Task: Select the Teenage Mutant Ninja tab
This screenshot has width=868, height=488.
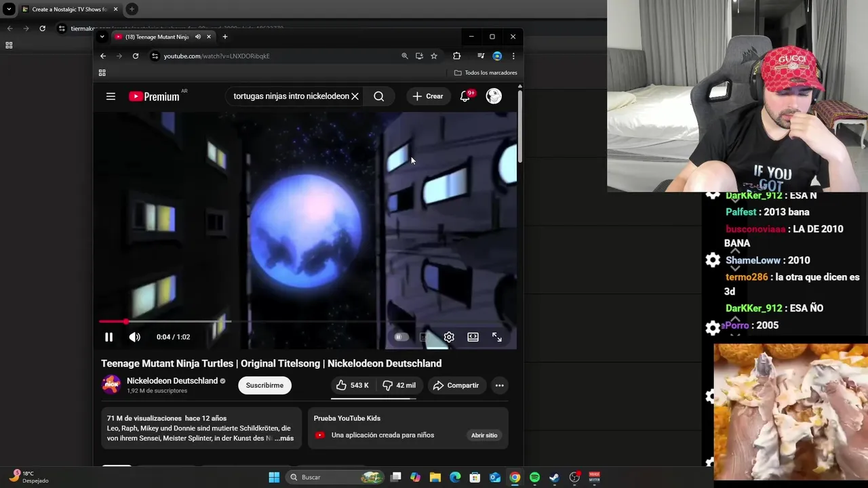Action: pyautogui.click(x=157, y=37)
